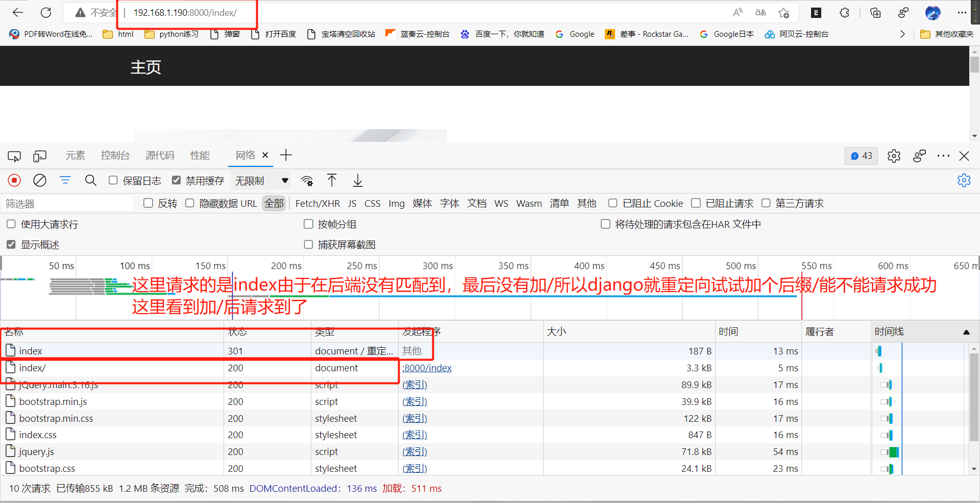Sort by 时间线 column arrow

[966, 332]
